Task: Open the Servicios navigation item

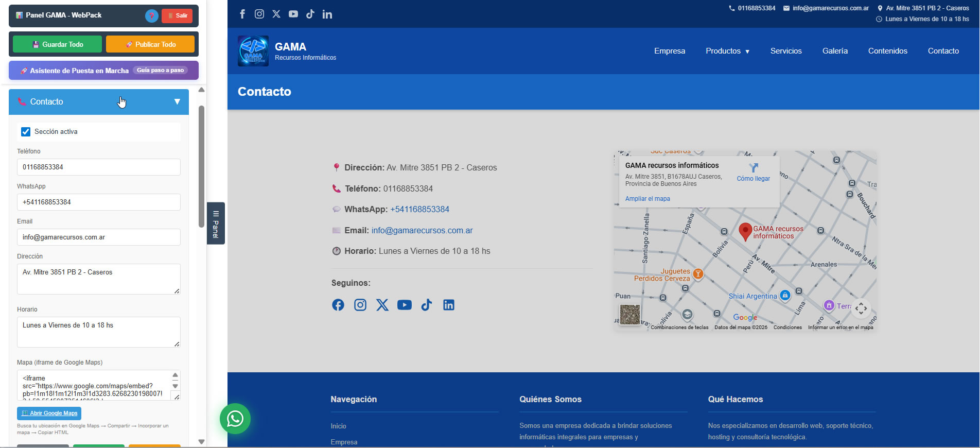Action: point(785,51)
